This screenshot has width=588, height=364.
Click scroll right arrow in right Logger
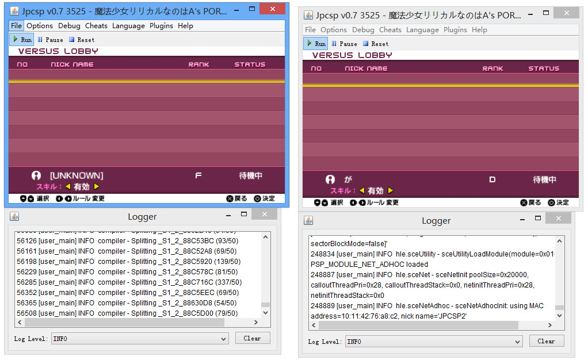click(x=550, y=325)
